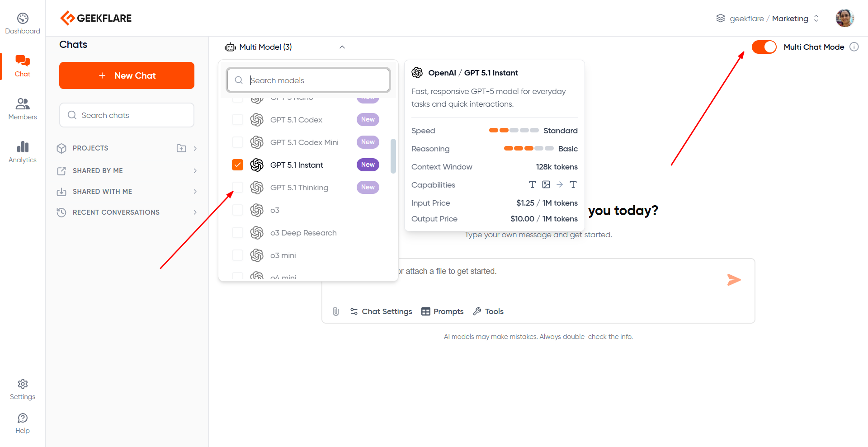Click the o3 mini OpenAI logo
The image size is (868, 447).
point(257,255)
